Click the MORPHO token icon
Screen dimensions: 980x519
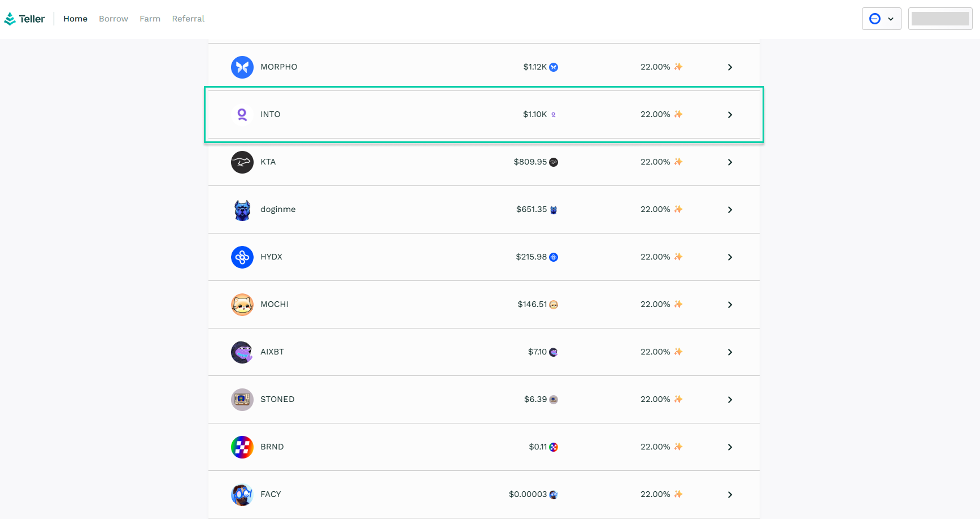[x=242, y=67]
